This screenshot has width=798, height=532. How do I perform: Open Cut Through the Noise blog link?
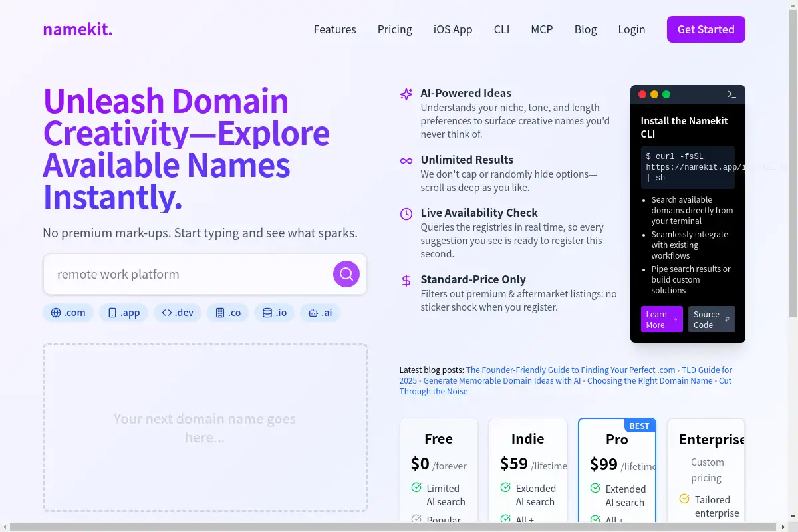point(565,386)
